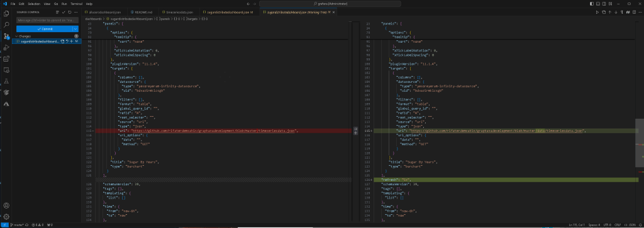Open the Manage gear icon
This screenshot has width=644, height=228.
6,217
